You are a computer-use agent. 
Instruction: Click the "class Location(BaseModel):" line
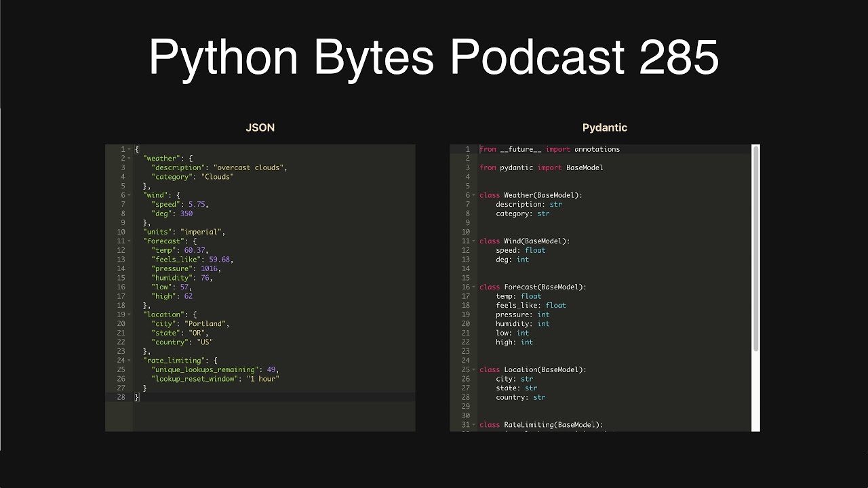533,370
